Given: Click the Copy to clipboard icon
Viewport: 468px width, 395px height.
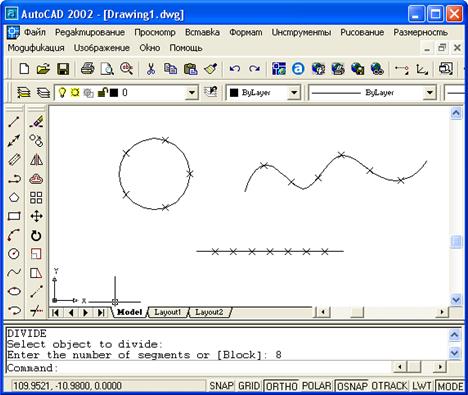Looking at the screenshot, I should [x=170, y=69].
